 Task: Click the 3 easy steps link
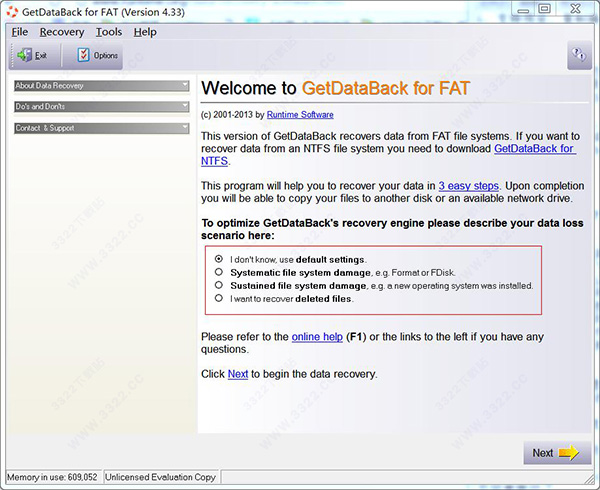click(x=469, y=186)
